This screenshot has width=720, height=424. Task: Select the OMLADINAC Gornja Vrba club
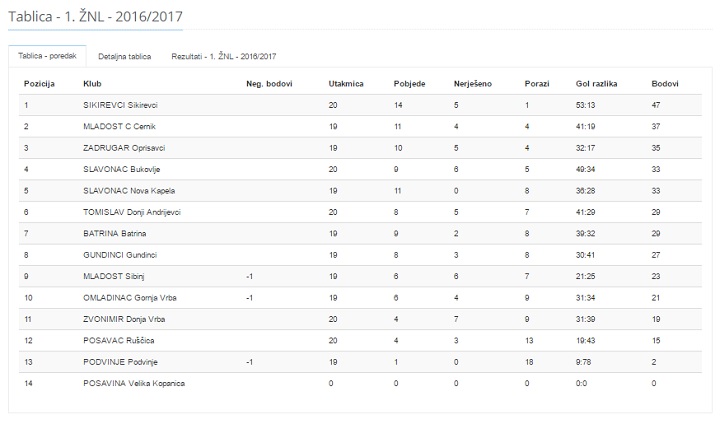[x=131, y=298]
